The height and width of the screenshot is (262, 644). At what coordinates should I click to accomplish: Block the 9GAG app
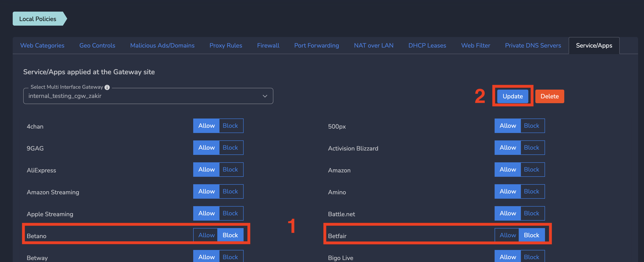(x=230, y=147)
